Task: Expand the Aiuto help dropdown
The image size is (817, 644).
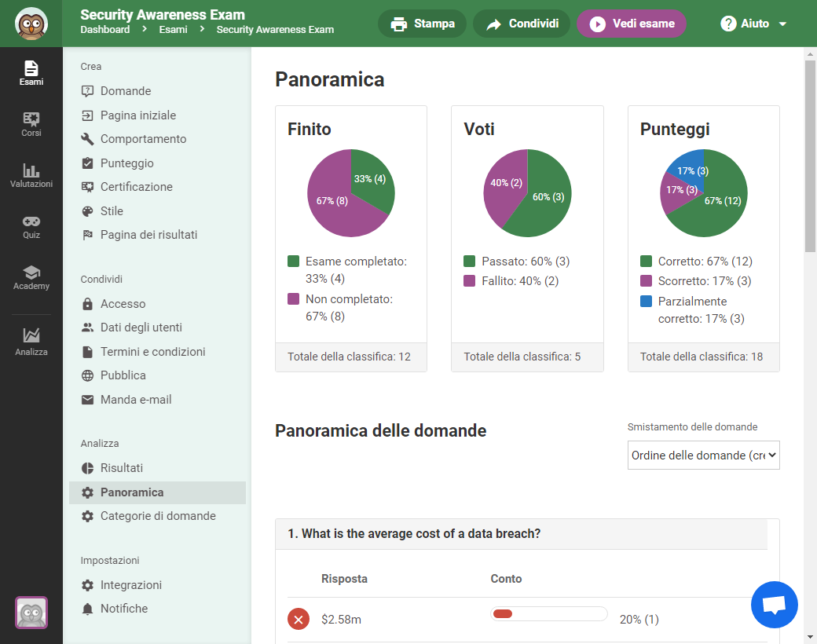Action: click(x=753, y=24)
